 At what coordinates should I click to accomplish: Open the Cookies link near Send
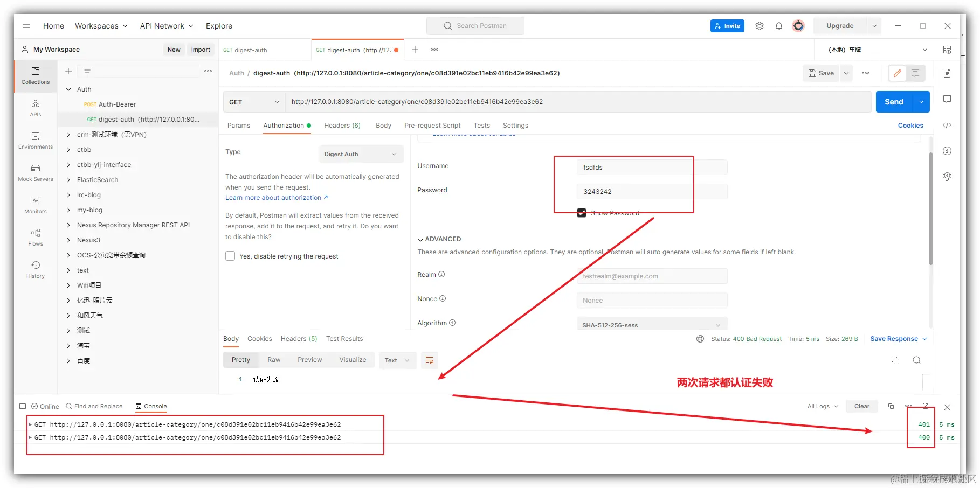pos(910,126)
